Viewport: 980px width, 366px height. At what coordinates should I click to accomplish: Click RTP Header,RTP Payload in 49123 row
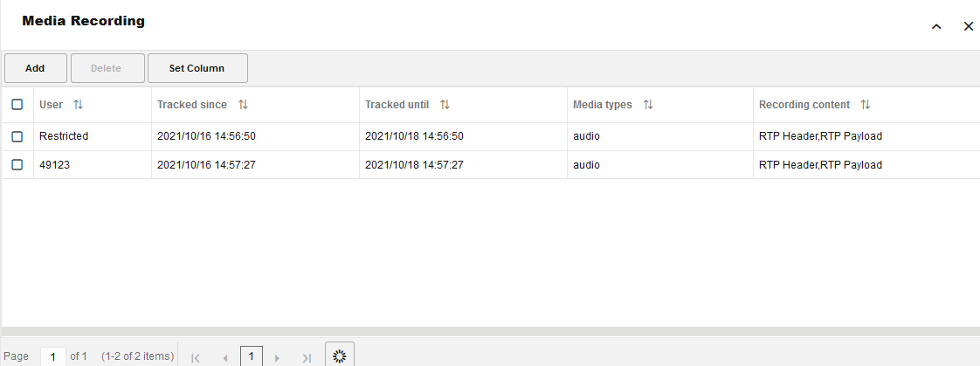[x=821, y=165]
